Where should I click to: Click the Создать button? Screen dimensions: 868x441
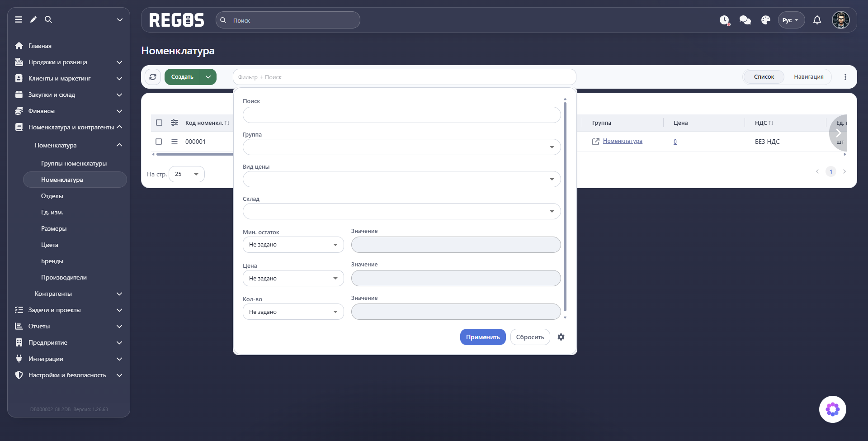pos(182,77)
